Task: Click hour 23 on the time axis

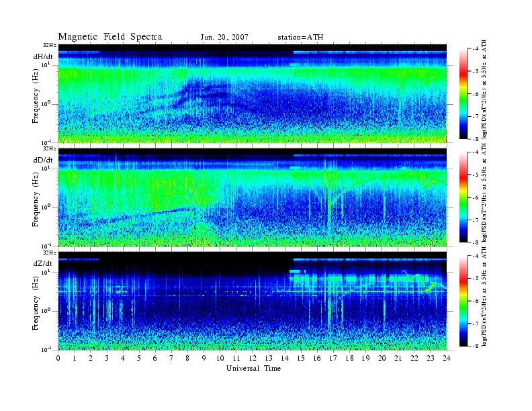Action: click(431, 358)
